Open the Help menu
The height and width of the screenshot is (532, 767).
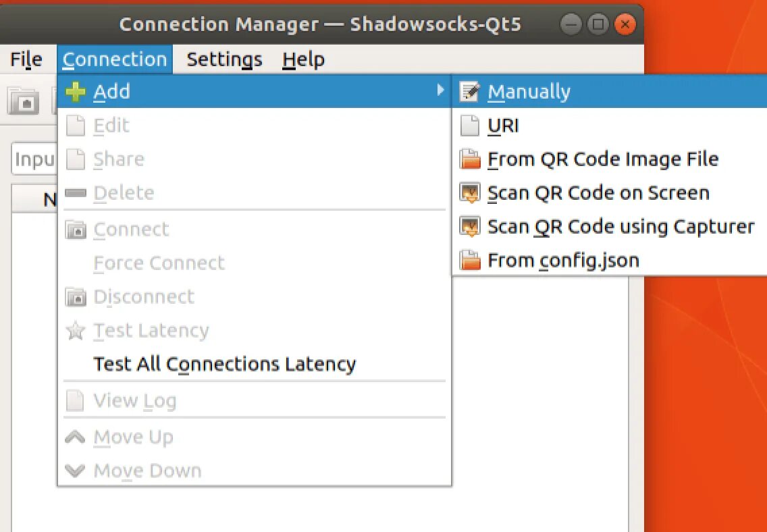pyautogui.click(x=303, y=59)
